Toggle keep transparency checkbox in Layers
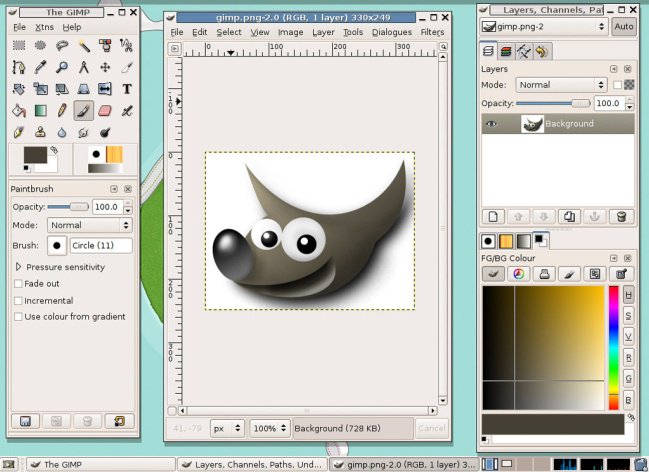This screenshot has height=472, width=649. coord(617,85)
